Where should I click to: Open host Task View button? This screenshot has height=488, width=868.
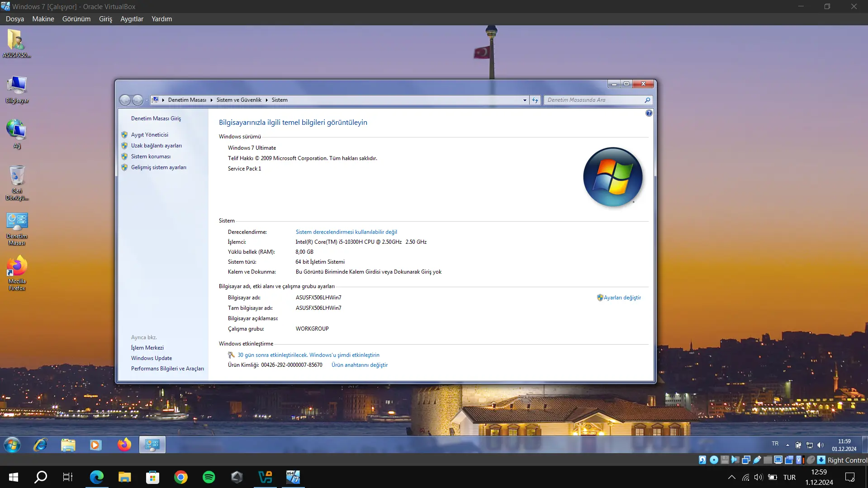click(x=68, y=477)
